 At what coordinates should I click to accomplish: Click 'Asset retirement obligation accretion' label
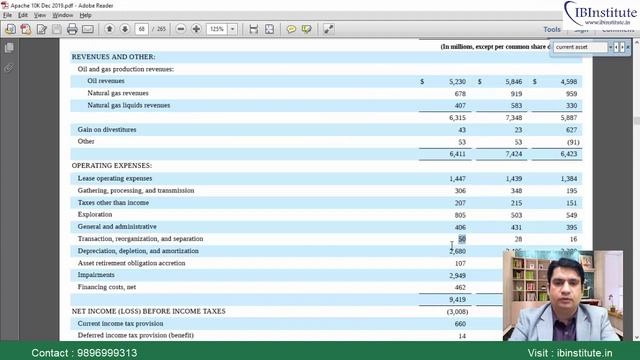[x=131, y=263]
